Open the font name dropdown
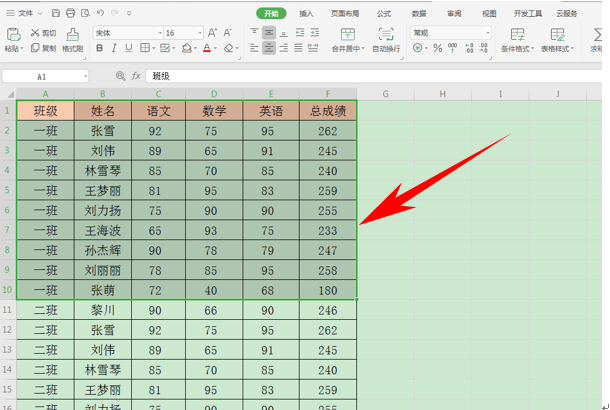 (x=160, y=33)
